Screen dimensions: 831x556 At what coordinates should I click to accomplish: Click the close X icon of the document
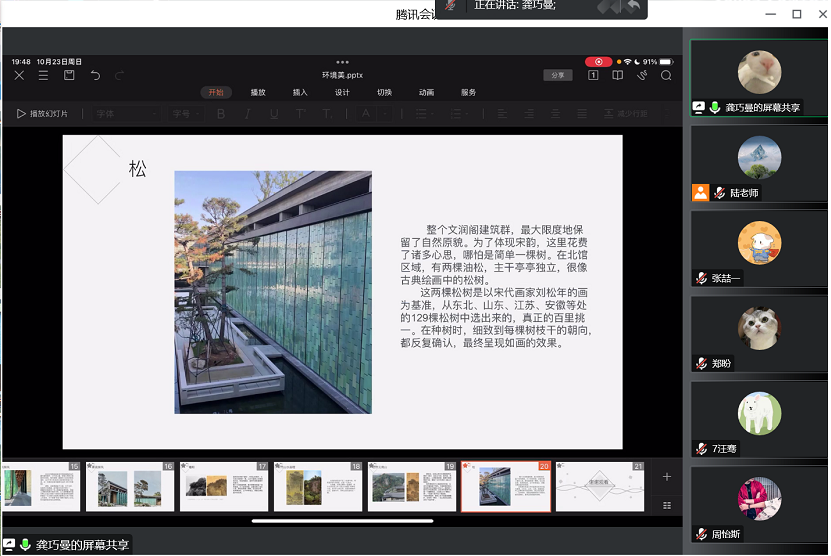[19, 75]
